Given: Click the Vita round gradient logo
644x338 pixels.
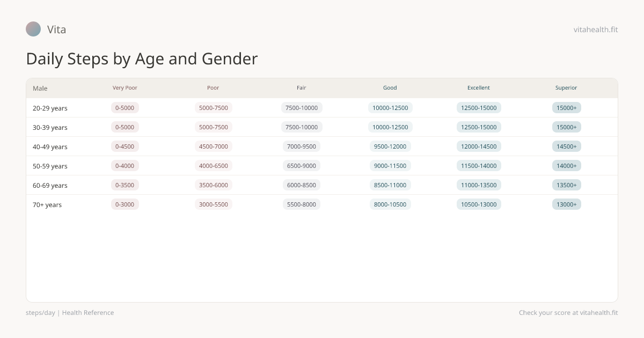Looking at the screenshot, I should click(33, 29).
